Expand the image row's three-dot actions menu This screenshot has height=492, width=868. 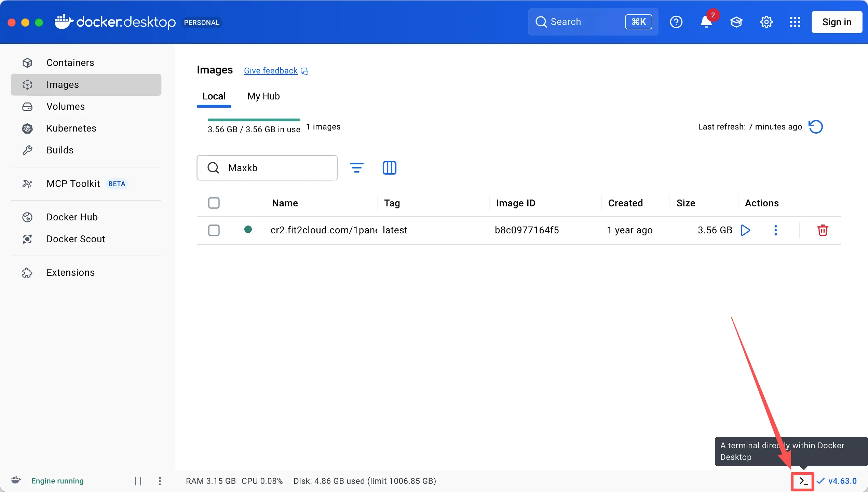pyautogui.click(x=775, y=230)
